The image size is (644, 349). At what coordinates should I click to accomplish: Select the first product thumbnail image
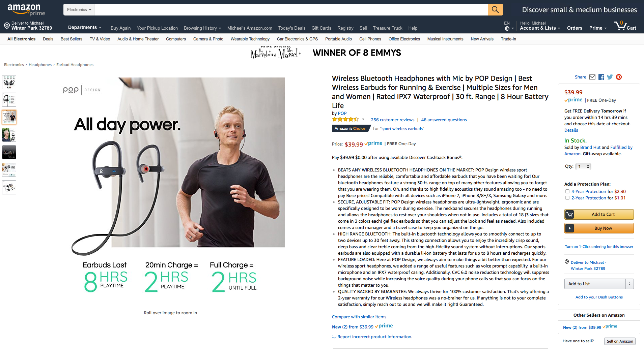point(9,82)
